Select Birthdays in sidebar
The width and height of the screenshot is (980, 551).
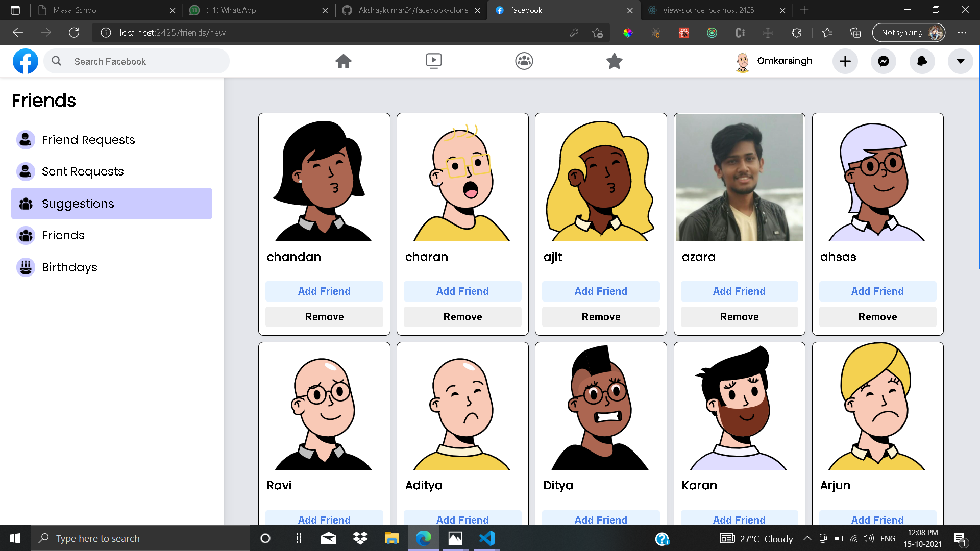coord(69,267)
